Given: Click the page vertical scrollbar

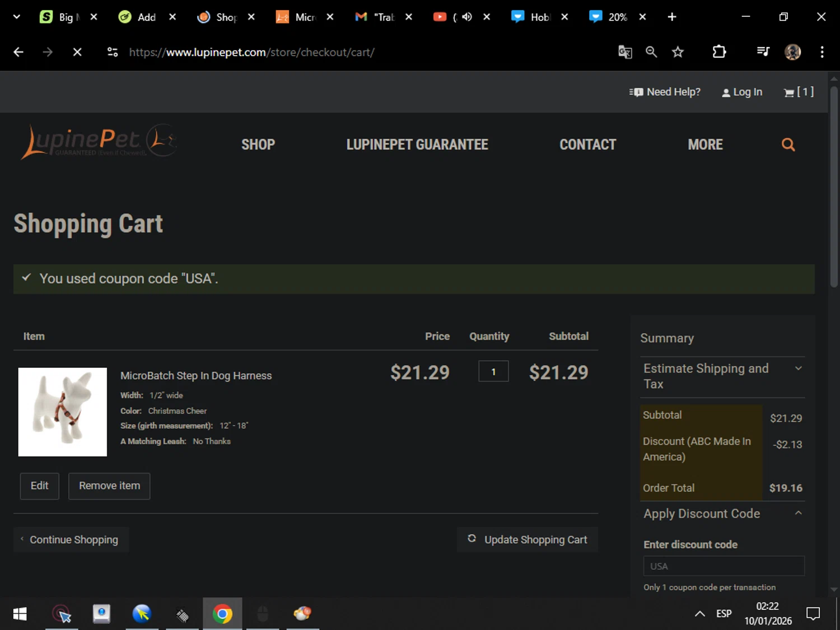Looking at the screenshot, I should click(834, 188).
